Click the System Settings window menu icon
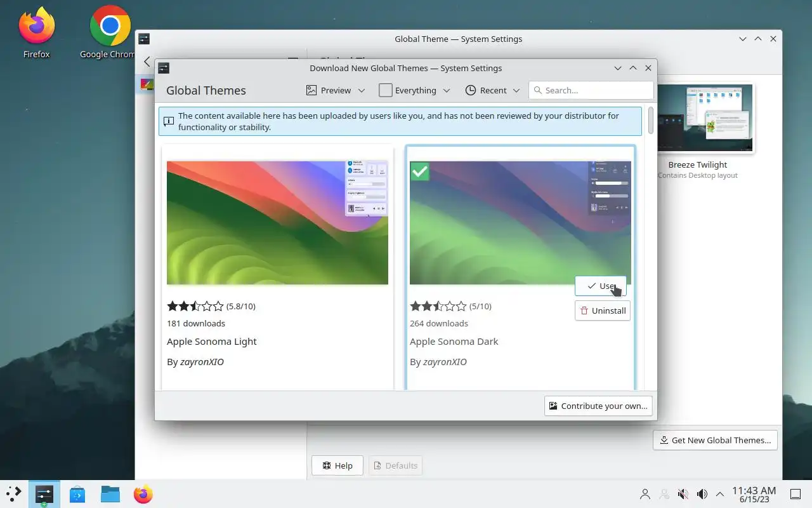This screenshot has height=508, width=812. 144,39
